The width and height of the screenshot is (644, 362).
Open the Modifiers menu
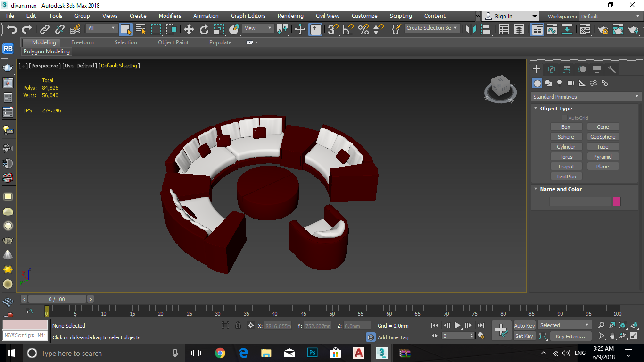[x=170, y=16]
